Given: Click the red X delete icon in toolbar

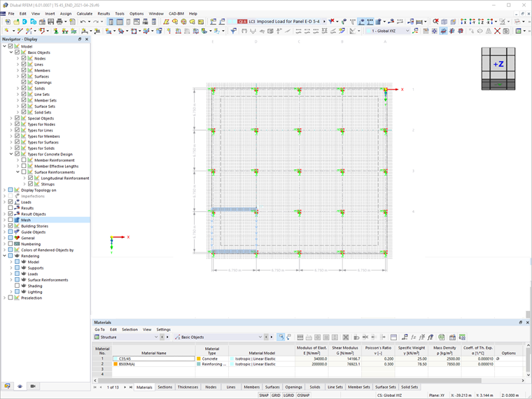Looking at the screenshot, I should coord(497,31).
